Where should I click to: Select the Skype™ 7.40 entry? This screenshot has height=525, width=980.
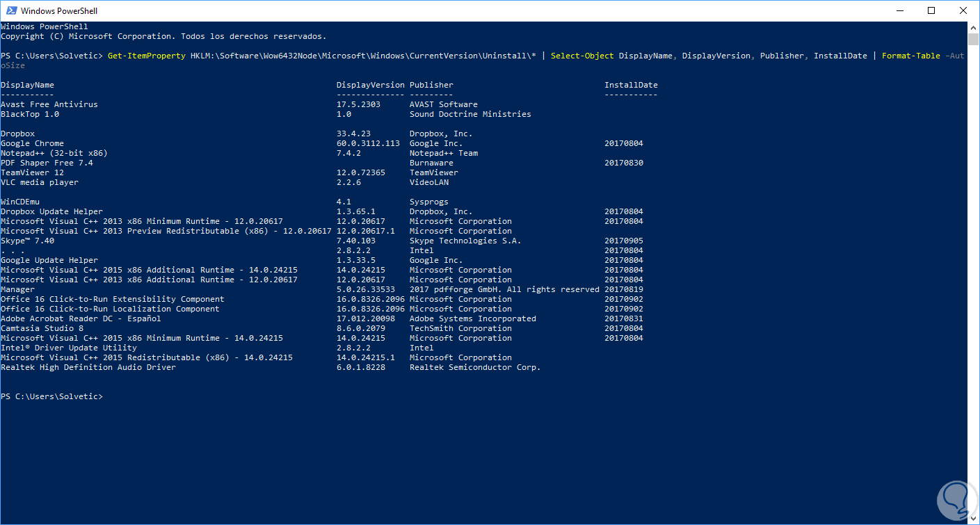27,241
